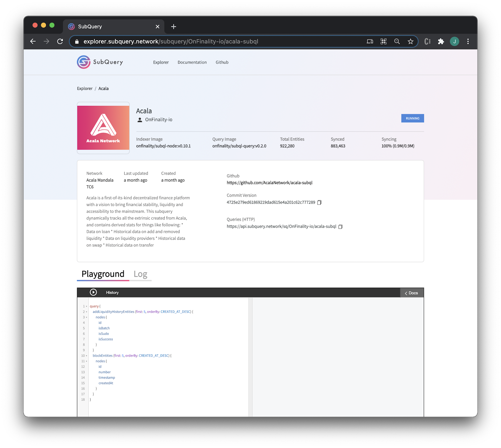Screen dimensions: 501x448
Task: Select the Explorer navigation item
Action: (161, 62)
